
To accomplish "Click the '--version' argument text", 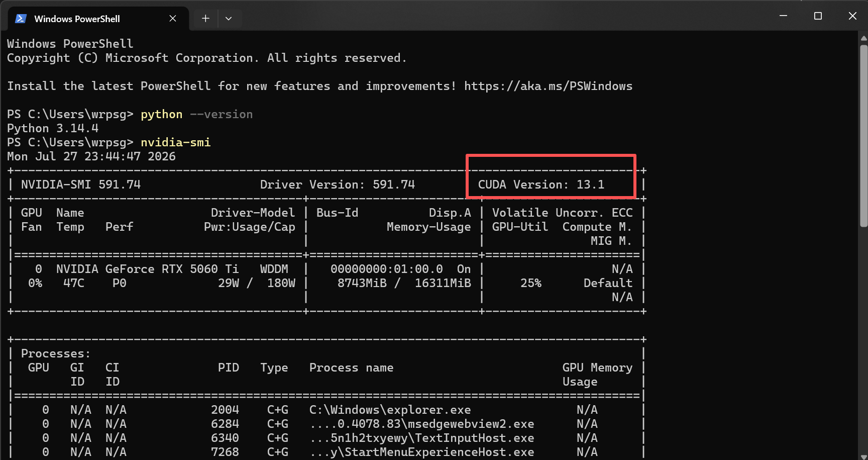I will (x=221, y=114).
